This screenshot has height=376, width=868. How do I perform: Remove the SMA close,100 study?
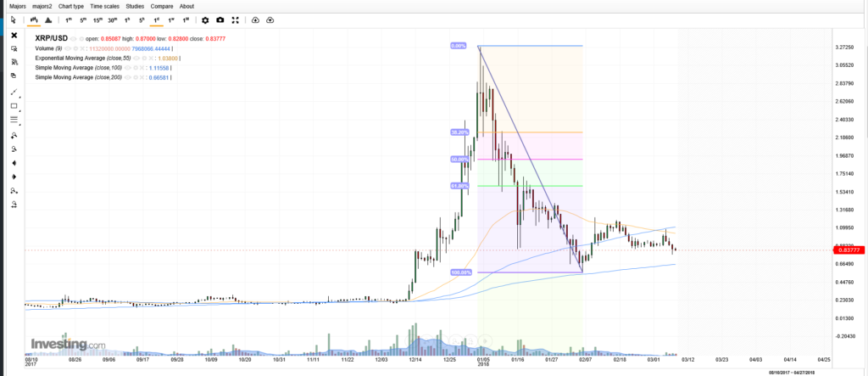pos(142,68)
